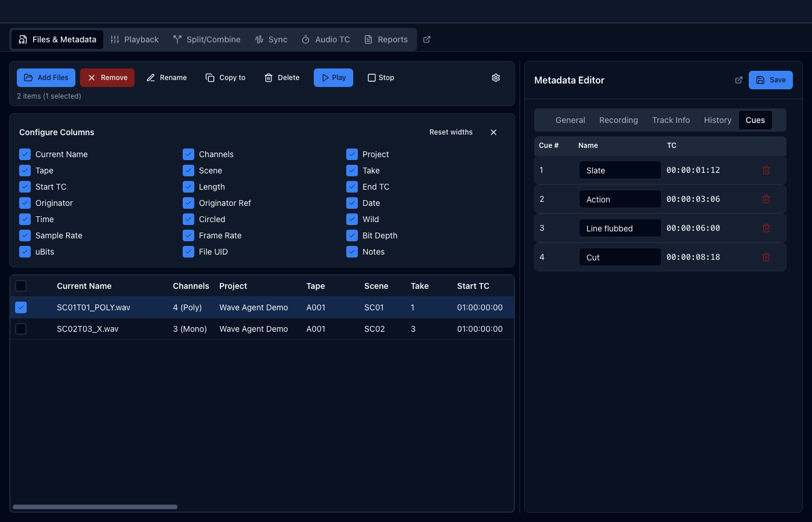Click the file table horizontal scrollbar

[x=95, y=507]
